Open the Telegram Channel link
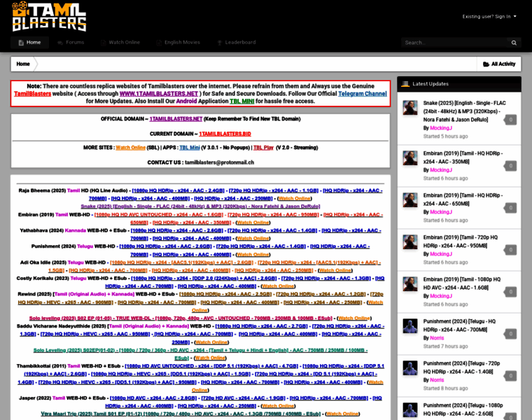Screen dimensions: 532x420 click(363, 94)
